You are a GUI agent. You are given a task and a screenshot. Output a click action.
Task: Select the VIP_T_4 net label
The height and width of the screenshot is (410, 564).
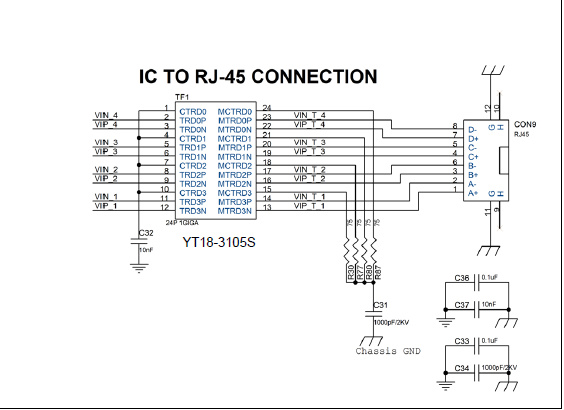[310, 124]
